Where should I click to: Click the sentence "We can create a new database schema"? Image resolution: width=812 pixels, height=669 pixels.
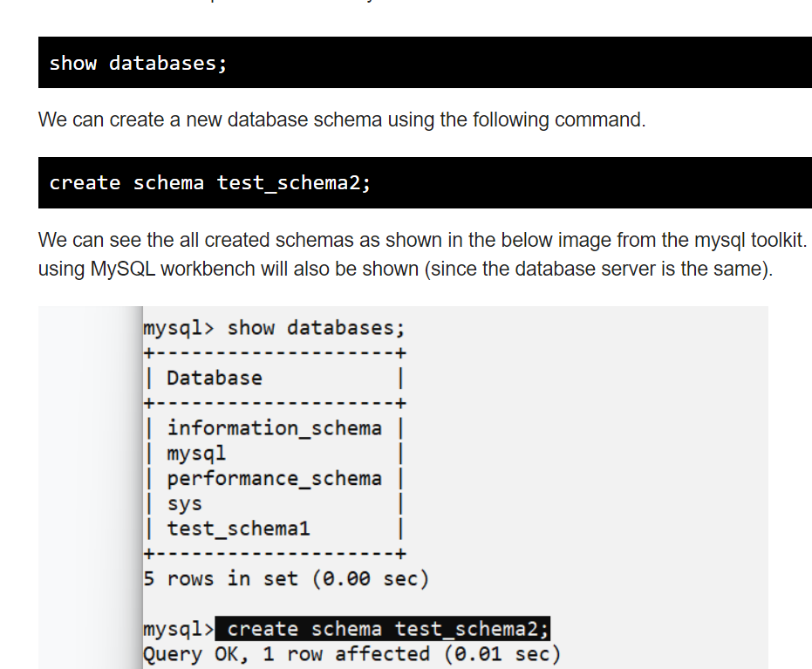pos(209,119)
